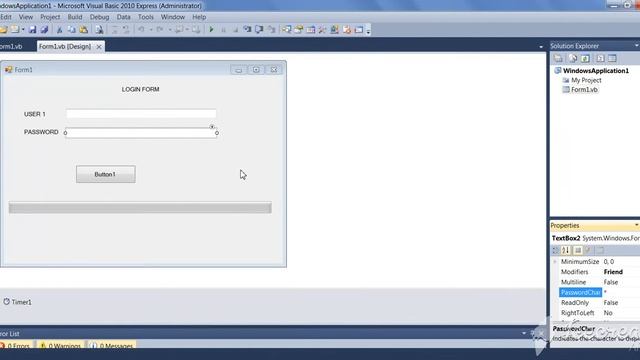Click Refresh icon in Solution Explorer
The image size is (640, 360).
pos(585,58)
